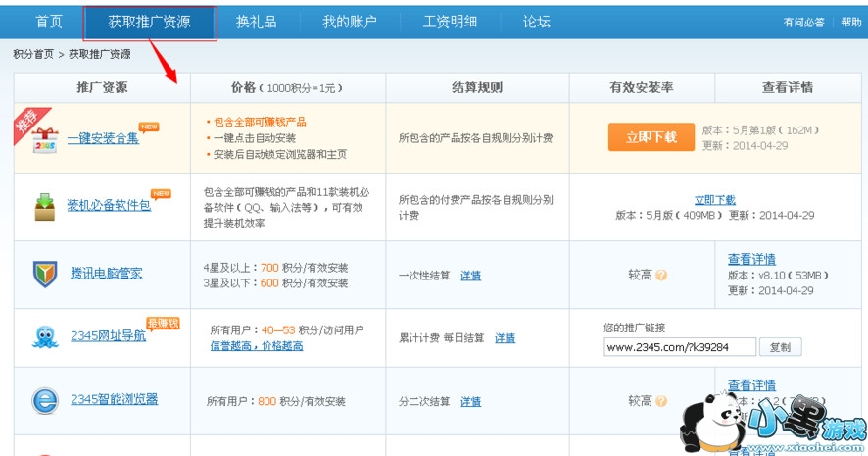Click the 安装后自动锁定浏览器和主页 text
868x456 pixels.
pyautogui.click(x=280, y=154)
